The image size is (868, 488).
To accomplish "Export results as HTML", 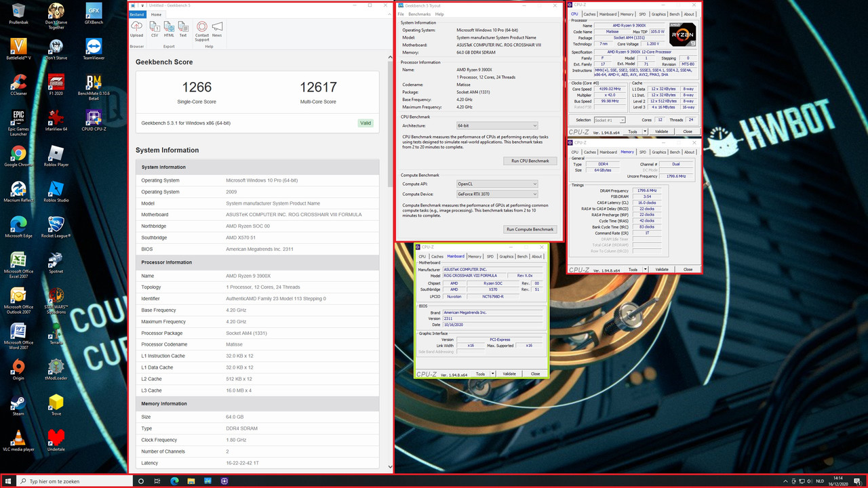I will click(169, 28).
